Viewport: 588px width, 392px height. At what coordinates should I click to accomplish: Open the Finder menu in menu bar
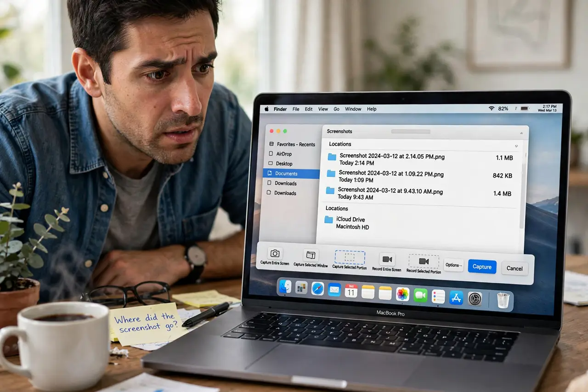(280, 109)
